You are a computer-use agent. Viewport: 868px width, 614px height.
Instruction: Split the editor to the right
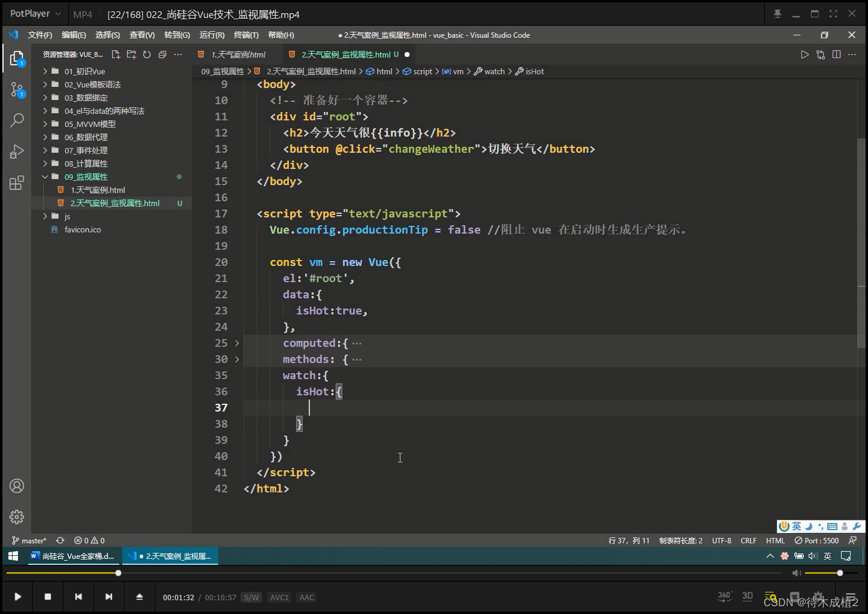tap(837, 55)
